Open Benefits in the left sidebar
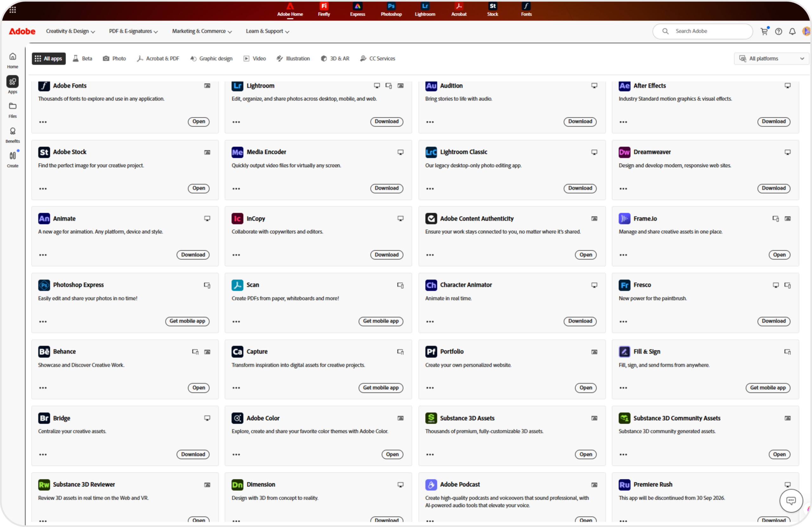Image resolution: width=812 pixels, height=527 pixels. 13,135
